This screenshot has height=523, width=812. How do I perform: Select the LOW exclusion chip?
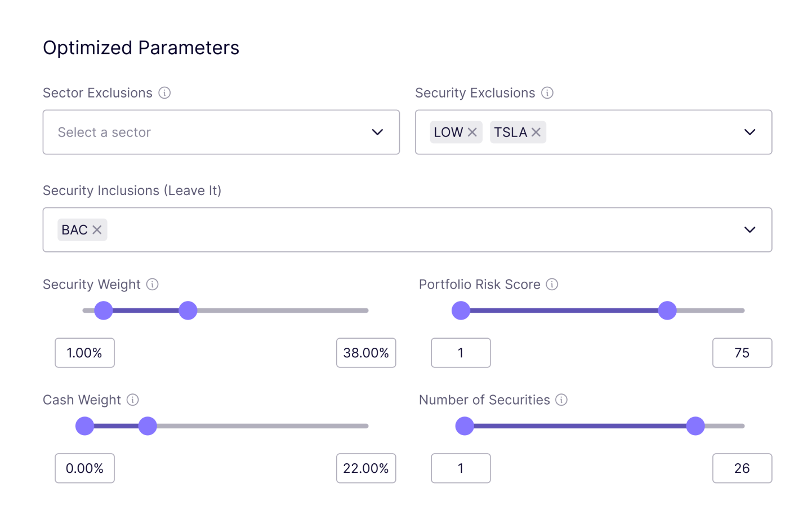point(448,132)
